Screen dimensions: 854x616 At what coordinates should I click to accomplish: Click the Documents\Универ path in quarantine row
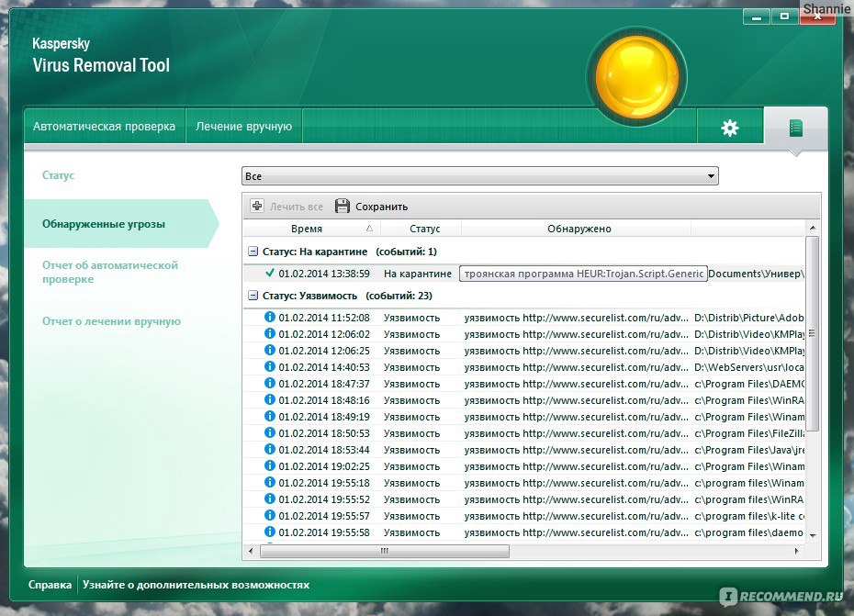756,274
